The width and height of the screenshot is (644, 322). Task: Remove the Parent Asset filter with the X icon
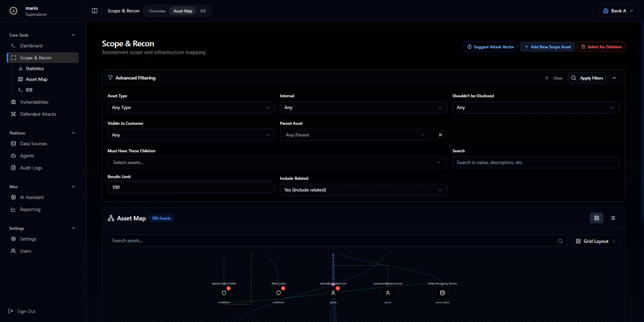[x=440, y=135]
